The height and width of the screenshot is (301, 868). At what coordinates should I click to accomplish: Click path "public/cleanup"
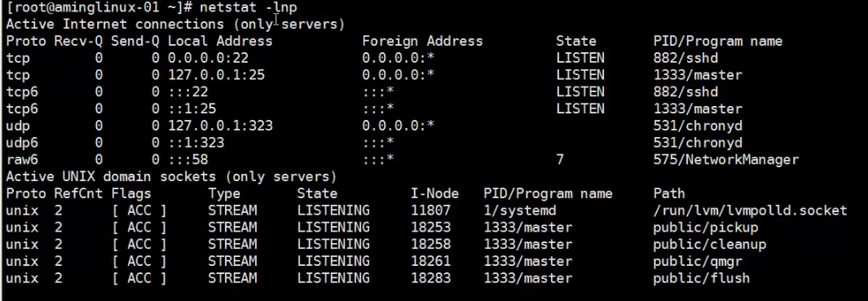710,245
